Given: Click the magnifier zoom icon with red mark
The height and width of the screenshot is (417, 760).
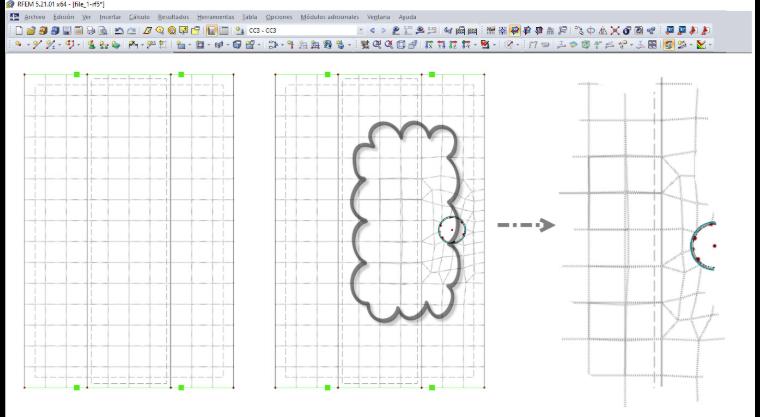Looking at the screenshot, I should pos(389,45).
